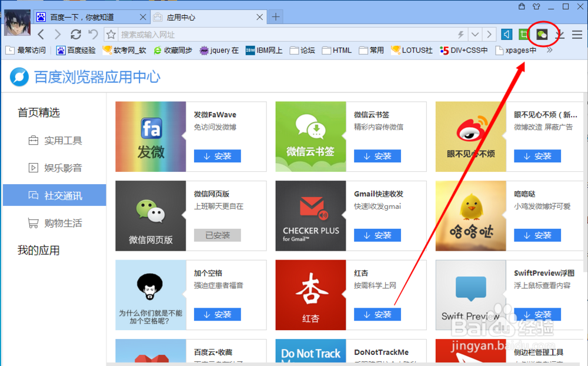Expand bookmarks overflow chevron

tap(550, 50)
